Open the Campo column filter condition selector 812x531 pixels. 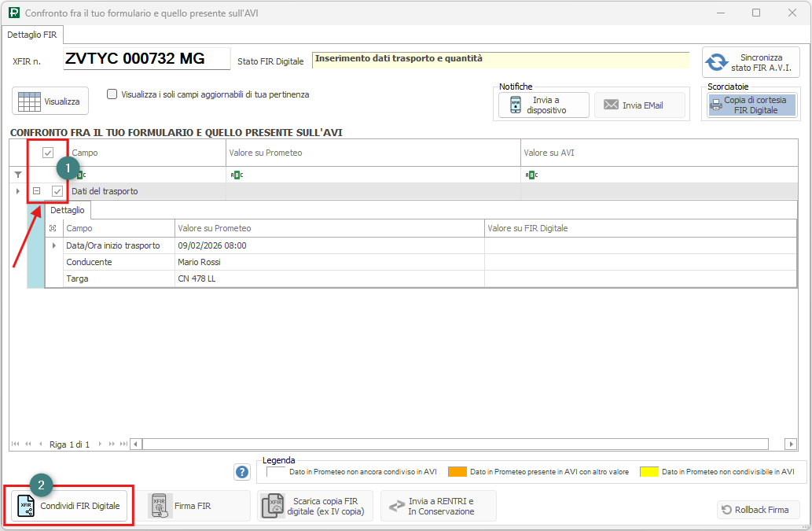[x=81, y=175]
